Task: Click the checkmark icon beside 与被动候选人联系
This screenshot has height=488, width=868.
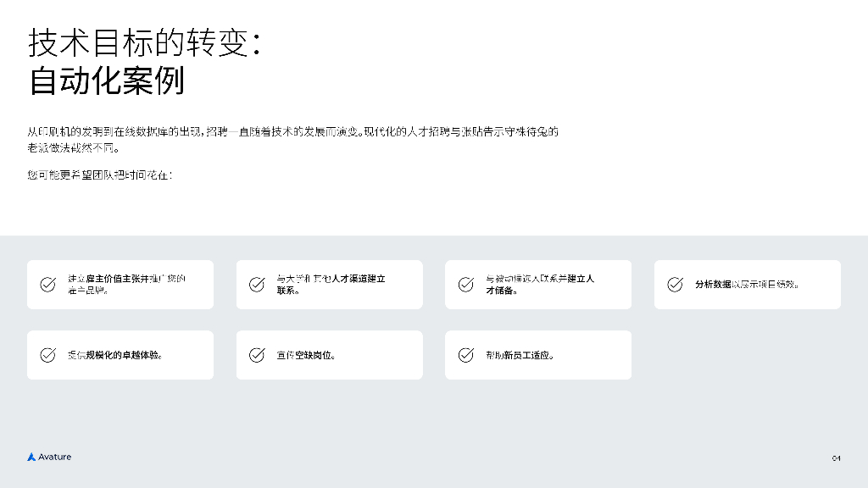Action: click(465, 285)
